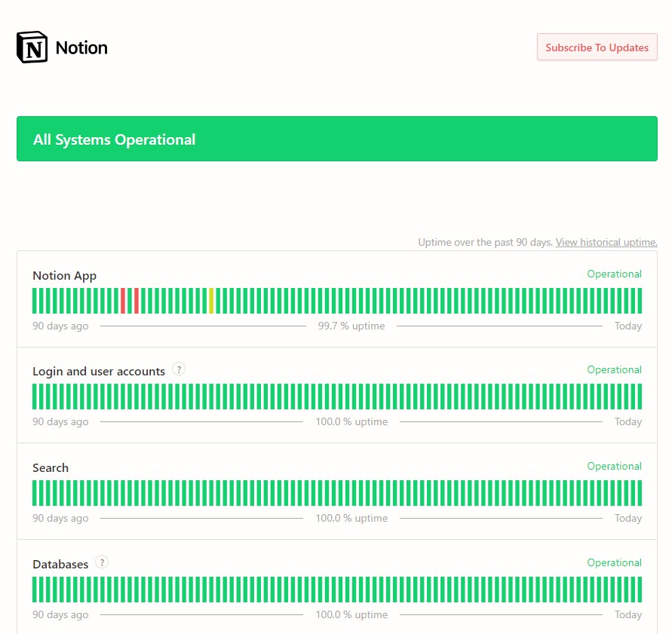Click the Databases question mark icon
The width and height of the screenshot is (672, 634).
click(x=102, y=562)
